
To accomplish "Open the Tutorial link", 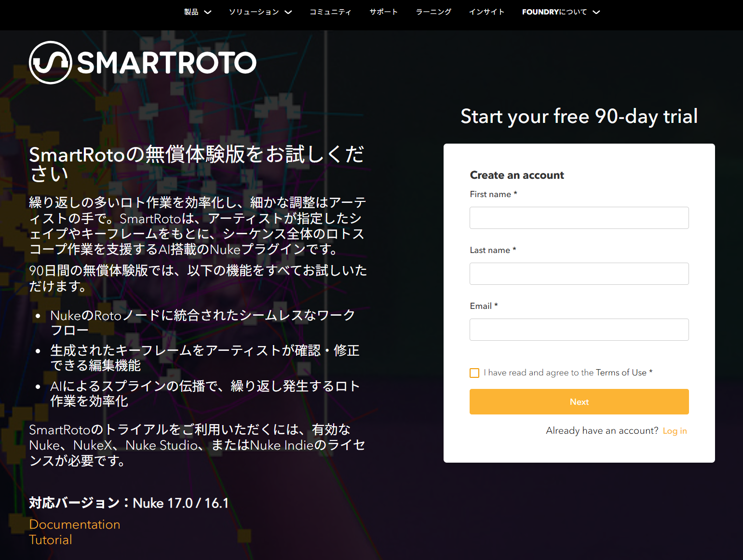I will [51, 540].
